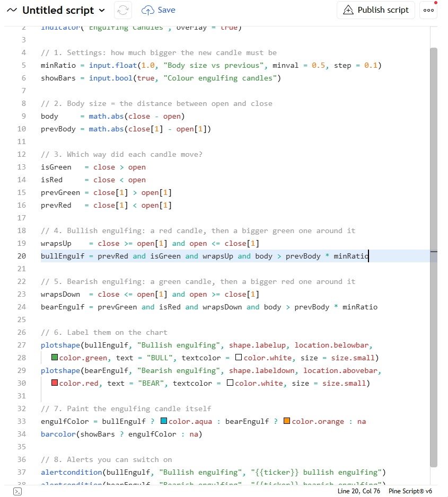Save the script with the Save label
The width and height of the screenshot is (448, 497).
pyautogui.click(x=166, y=10)
